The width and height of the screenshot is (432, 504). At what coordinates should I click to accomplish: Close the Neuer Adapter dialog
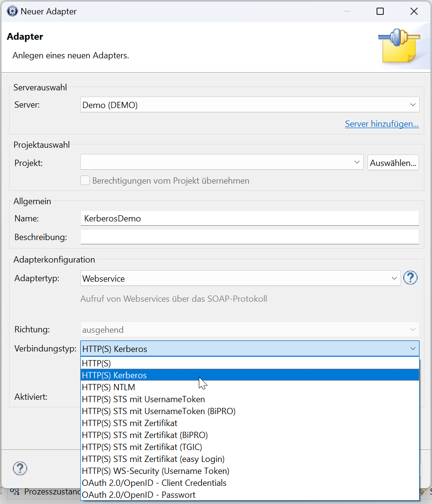[414, 11]
